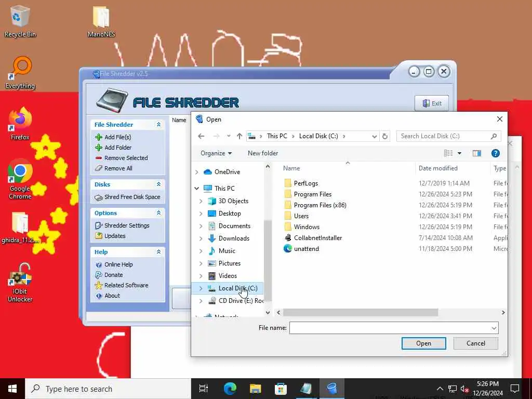This screenshot has width=532, height=399.
Task: Click the Search Local Disk (C:) field
Action: tap(448, 136)
